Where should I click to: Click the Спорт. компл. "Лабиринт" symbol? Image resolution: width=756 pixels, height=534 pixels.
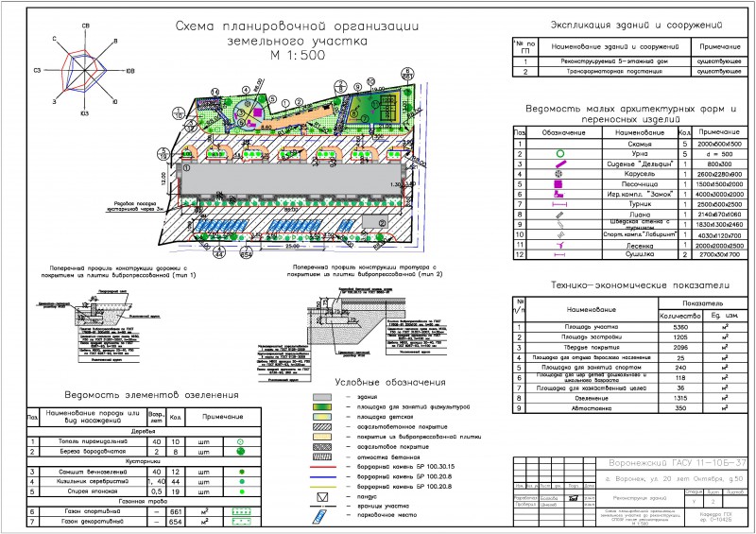(559, 235)
